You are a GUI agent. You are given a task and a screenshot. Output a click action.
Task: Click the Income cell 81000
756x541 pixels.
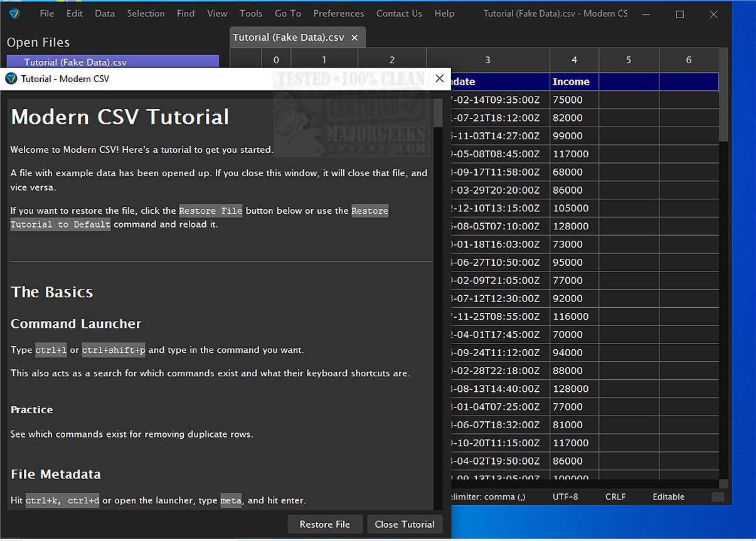click(574, 425)
